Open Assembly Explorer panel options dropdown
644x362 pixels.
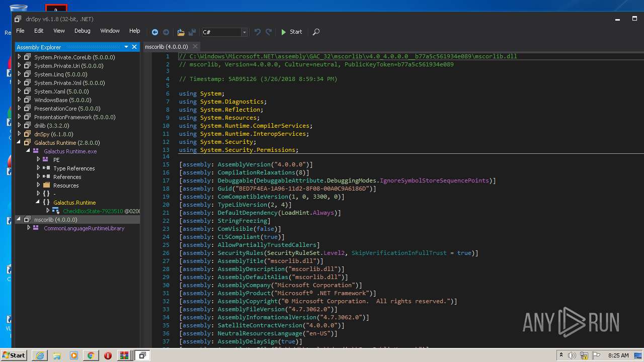(x=126, y=47)
